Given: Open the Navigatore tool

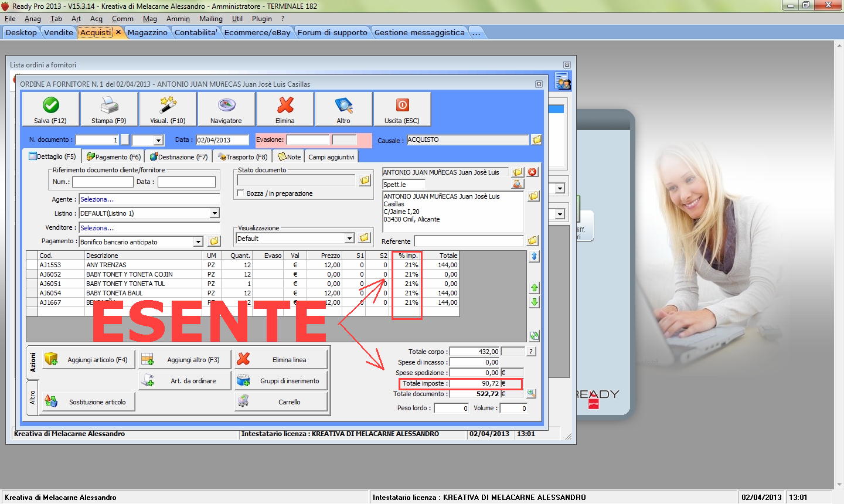Looking at the screenshot, I should (x=226, y=109).
